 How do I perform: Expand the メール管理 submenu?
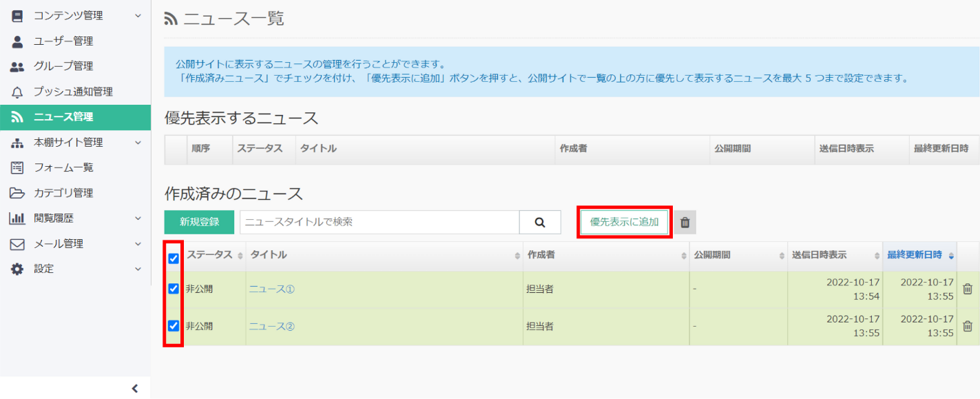pyautogui.click(x=74, y=244)
